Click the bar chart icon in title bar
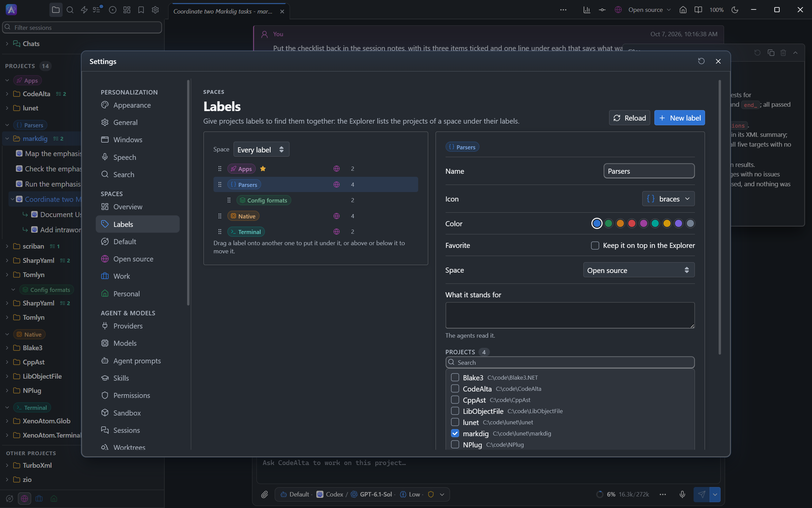 click(x=587, y=10)
